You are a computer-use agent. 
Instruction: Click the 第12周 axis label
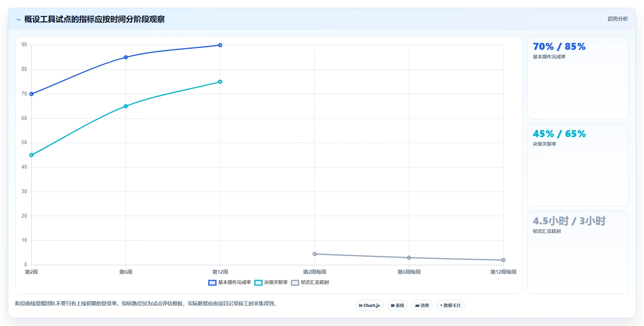click(220, 272)
